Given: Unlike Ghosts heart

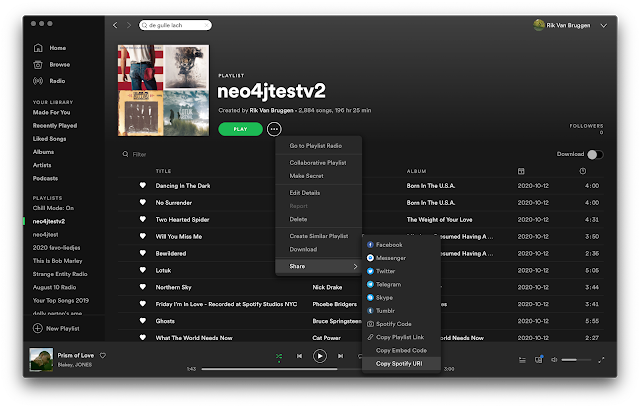Looking at the screenshot, I should coord(142,321).
